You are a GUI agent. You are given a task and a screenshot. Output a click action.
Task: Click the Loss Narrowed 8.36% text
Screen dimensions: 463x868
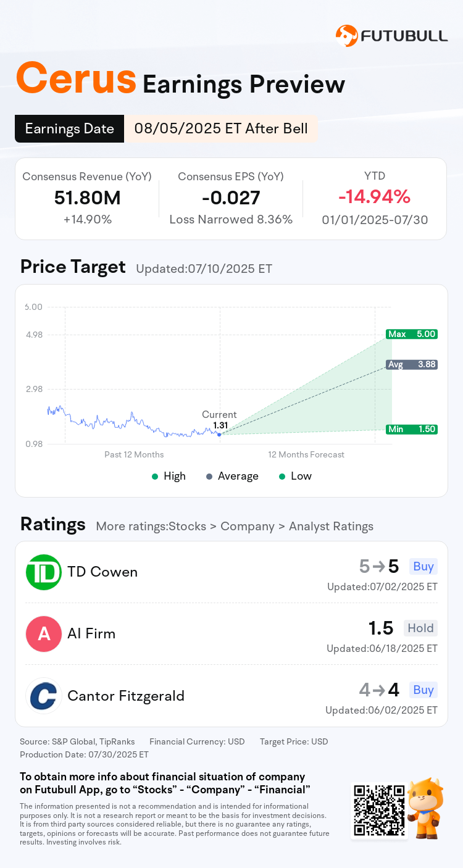(x=231, y=219)
